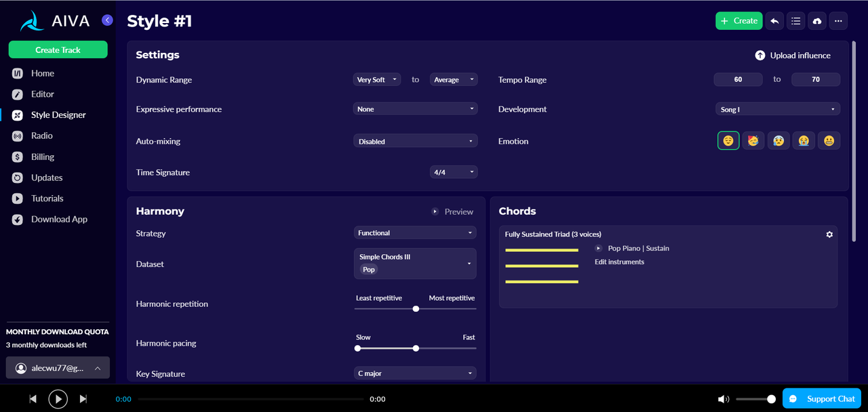Open the Development Song I dropdown
Screen dimensions: 868x412
(x=778, y=109)
